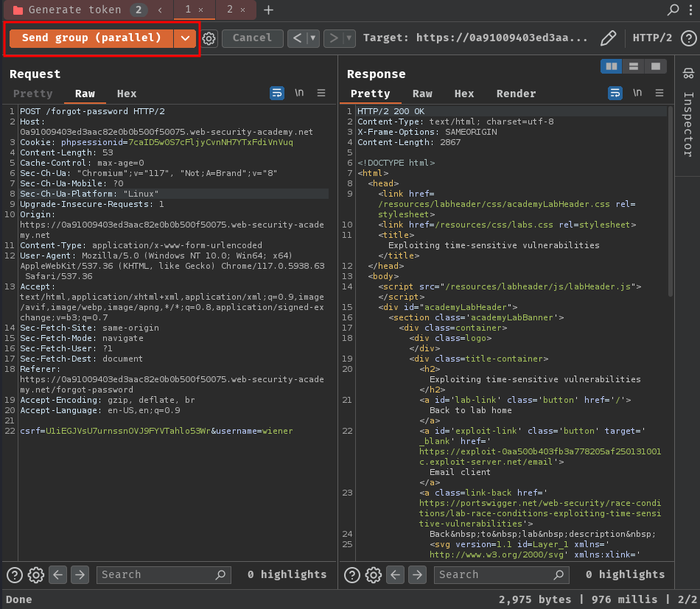700x609 pixels.
Task: Open Response pane hamburger menu
Action: (659, 93)
